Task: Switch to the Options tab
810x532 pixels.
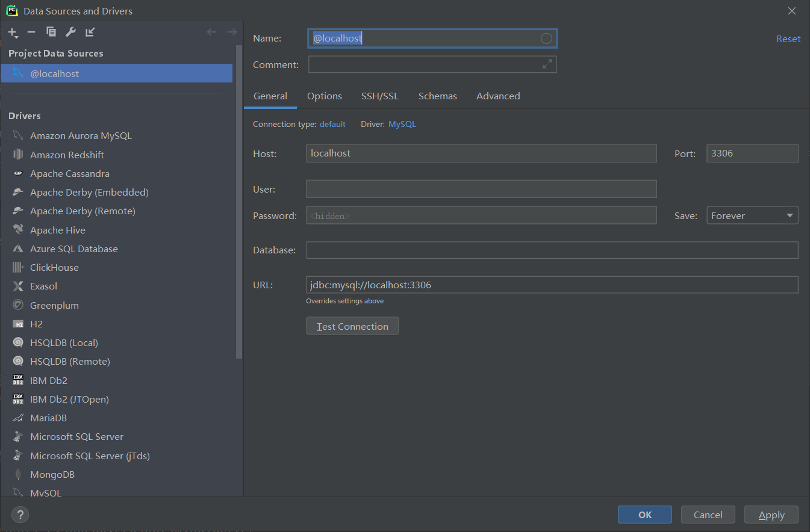Action: coord(325,96)
